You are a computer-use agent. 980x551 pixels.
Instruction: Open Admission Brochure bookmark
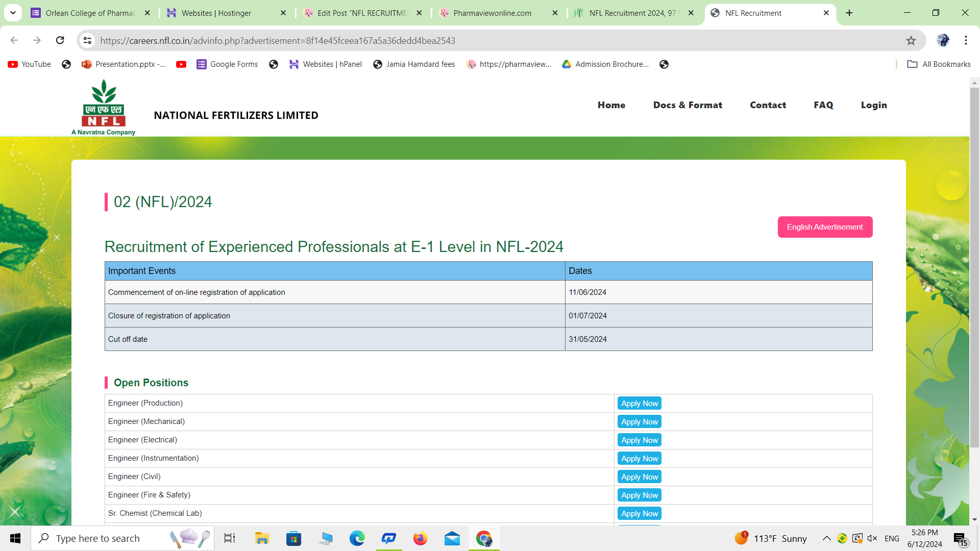coord(605,64)
